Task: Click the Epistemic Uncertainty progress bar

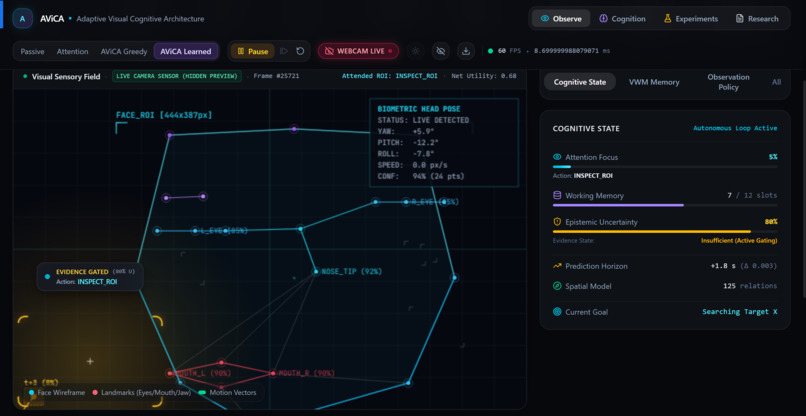Action: (665, 232)
